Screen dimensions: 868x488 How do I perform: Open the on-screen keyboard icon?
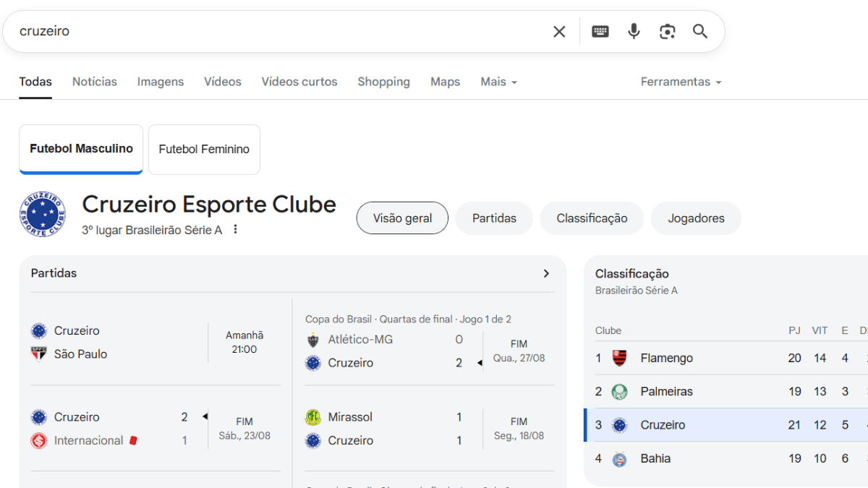[x=600, y=31]
